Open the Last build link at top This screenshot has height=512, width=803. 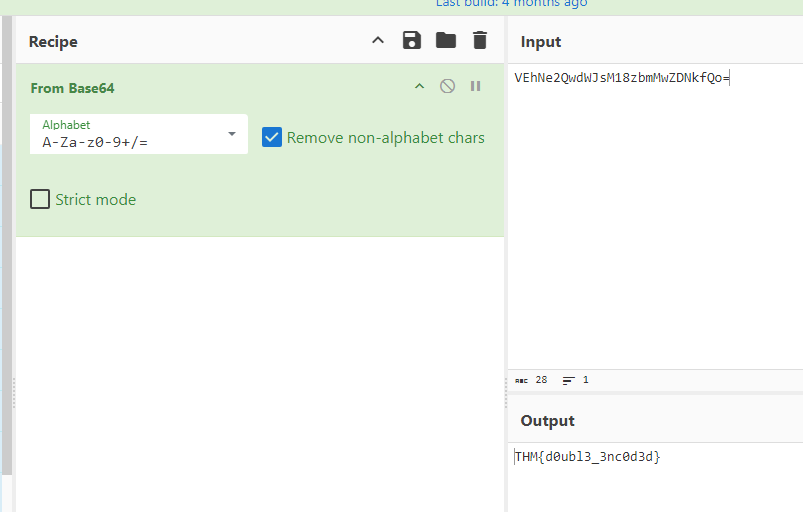point(512,4)
